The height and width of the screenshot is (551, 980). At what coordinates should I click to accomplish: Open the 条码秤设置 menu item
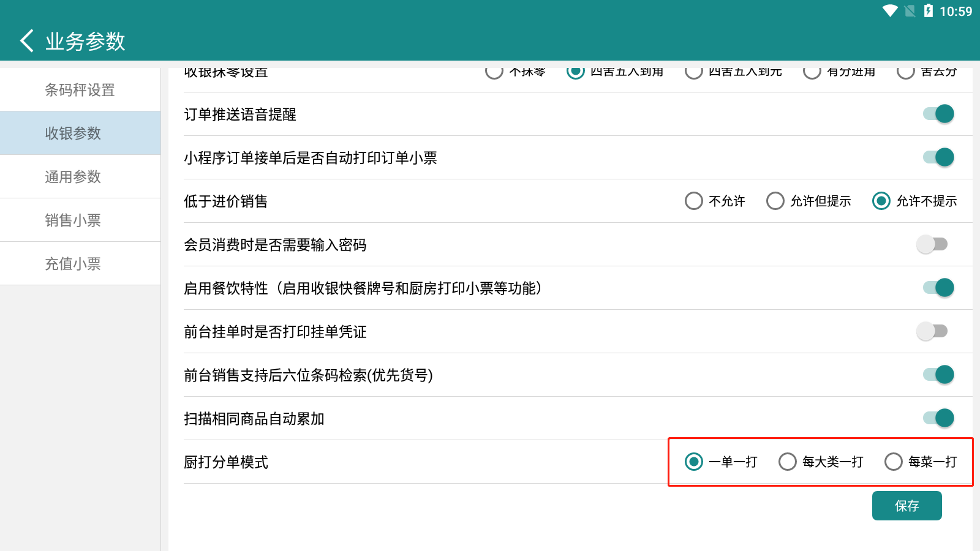point(80,90)
